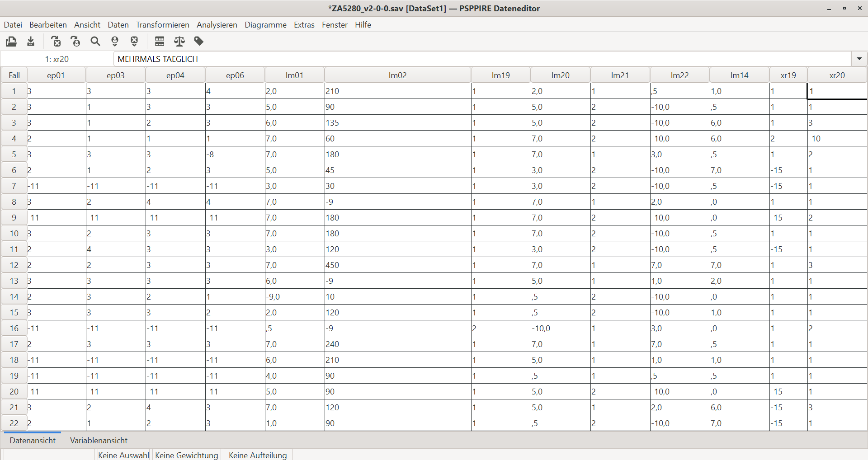Open the Analysieren menu

point(217,25)
